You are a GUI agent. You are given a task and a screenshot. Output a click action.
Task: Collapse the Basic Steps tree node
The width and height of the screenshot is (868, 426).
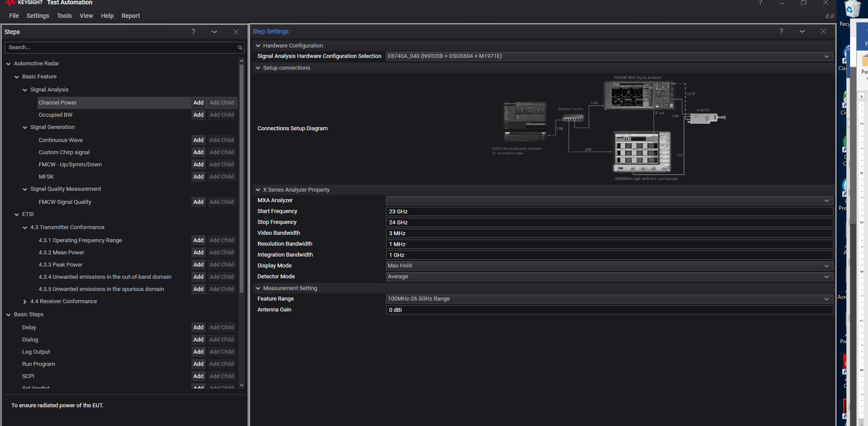8,314
